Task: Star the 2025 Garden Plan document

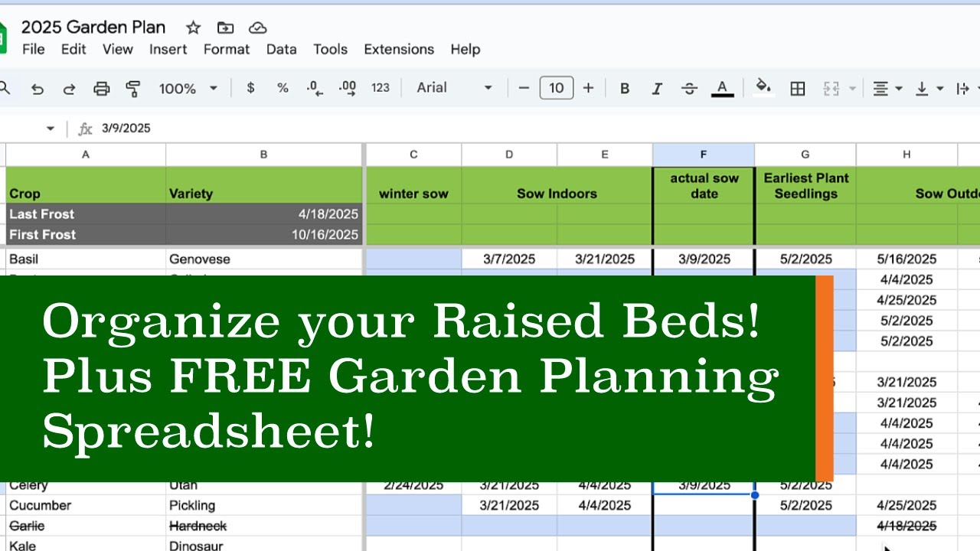Action: (x=194, y=28)
